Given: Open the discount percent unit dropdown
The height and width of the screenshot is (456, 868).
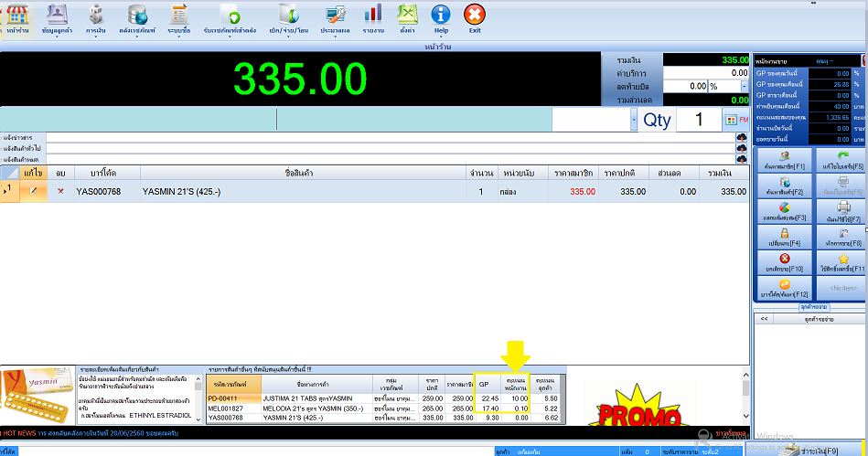Looking at the screenshot, I should pyautogui.click(x=745, y=86).
